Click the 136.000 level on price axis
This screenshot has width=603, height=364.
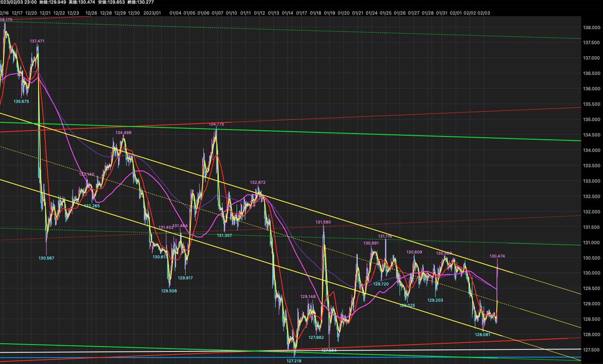pyautogui.click(x=591, y=89)
